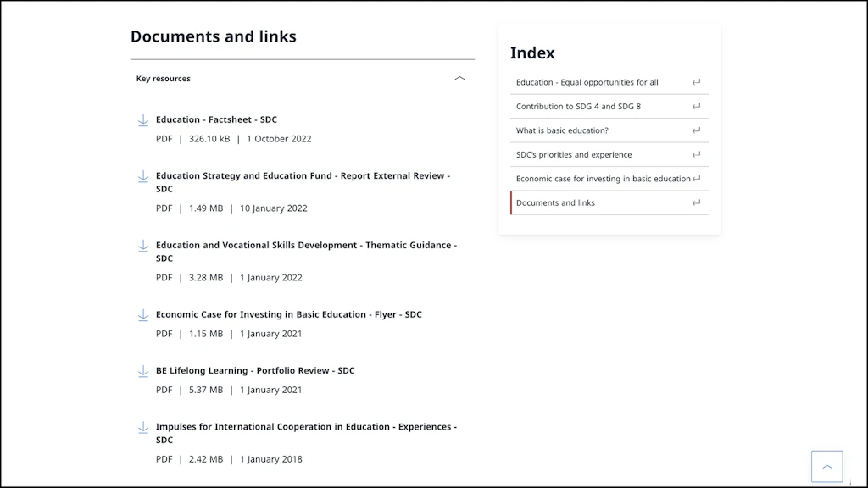Image resolution: width=868 pixels, height=488 pixels.
Task: Click the '2.42 MB' file size text
Action: tap(206, 459)
